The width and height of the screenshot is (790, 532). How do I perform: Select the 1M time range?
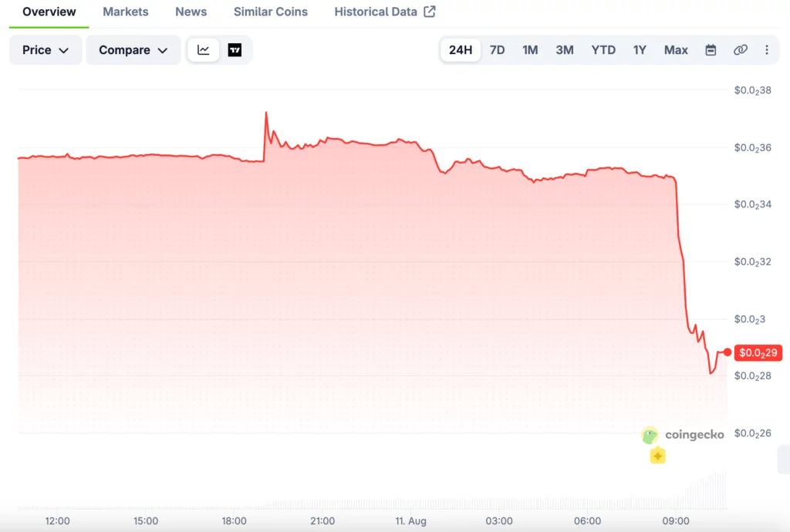(x=530, y=50)
